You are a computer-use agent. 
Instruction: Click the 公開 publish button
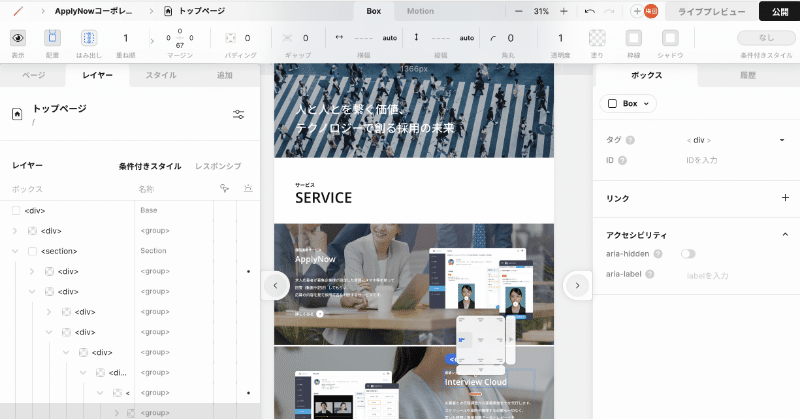pos(780,11)
